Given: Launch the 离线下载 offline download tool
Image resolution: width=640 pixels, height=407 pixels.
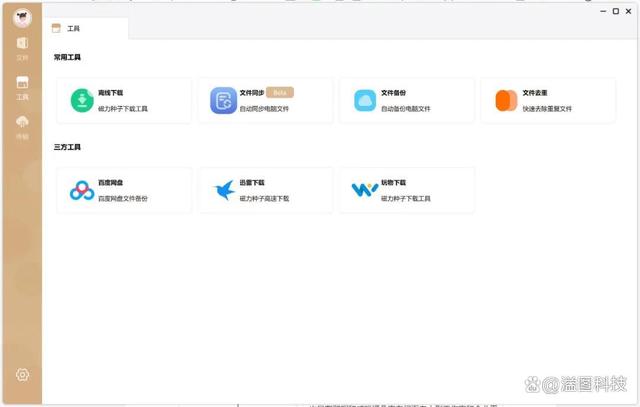Looking at the screenshot, I should (x=124, y=100).
